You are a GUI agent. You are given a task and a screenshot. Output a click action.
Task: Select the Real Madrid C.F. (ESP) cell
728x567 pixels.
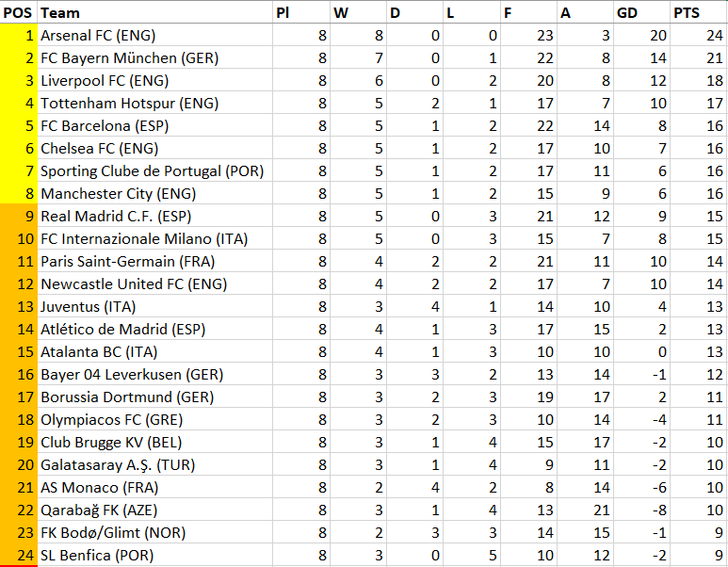coord(155,217)
